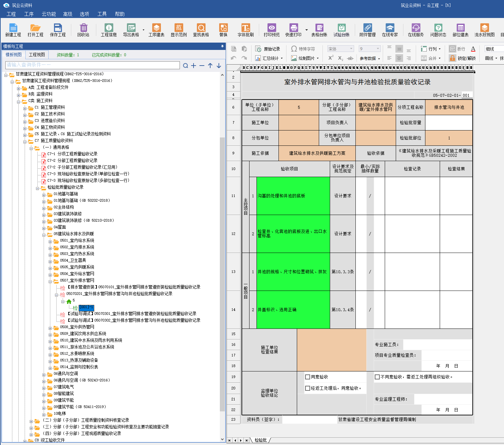Toggle superscript X² formatting
The width and height of the screenshot is (504, 445).
331,58
